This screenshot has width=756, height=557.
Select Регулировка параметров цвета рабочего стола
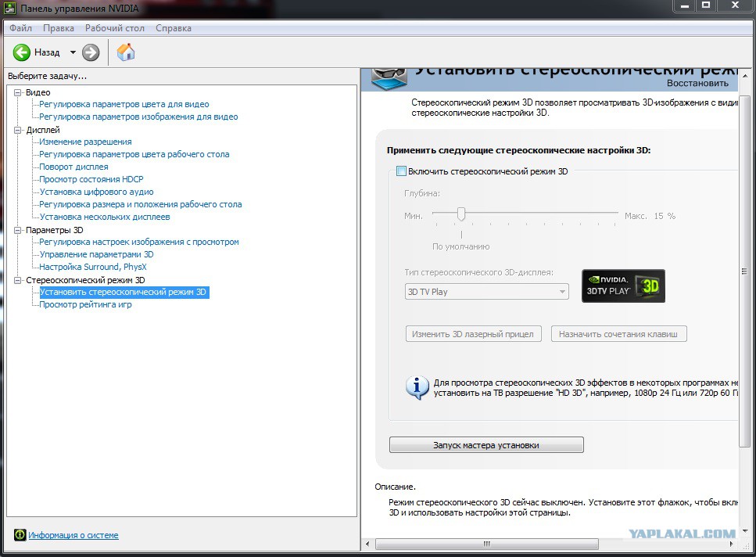(134, 154)
